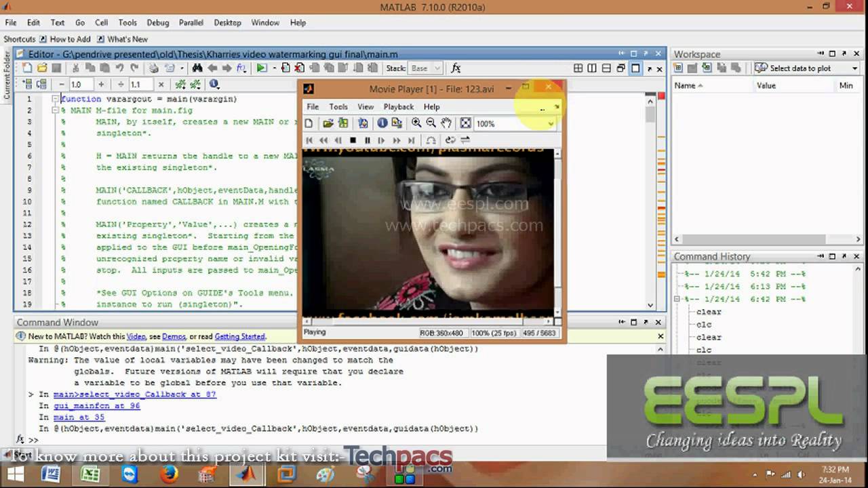Stop playback in Movie Player
This screenshot has width=868, height=488.
pyautogui.click(x=353, y=140)
